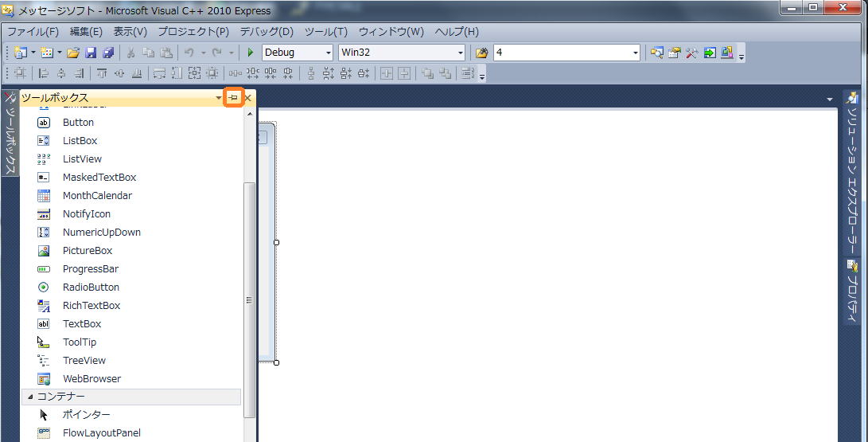
Task: Click the Redo arrow icon
Action: pyautogui.click(x=217, y=53)
